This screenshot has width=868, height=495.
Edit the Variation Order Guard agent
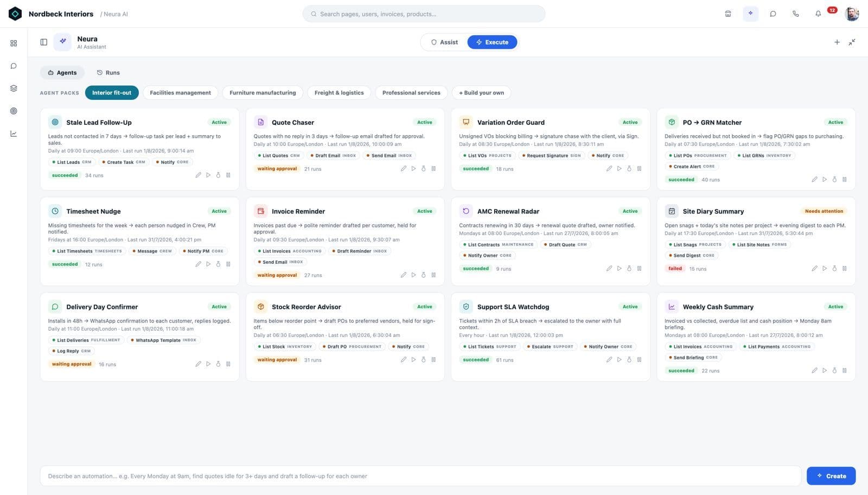point(609,169)
